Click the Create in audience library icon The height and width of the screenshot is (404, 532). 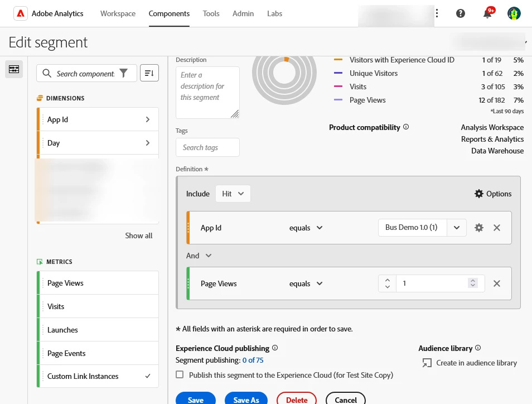click(427, 363)
